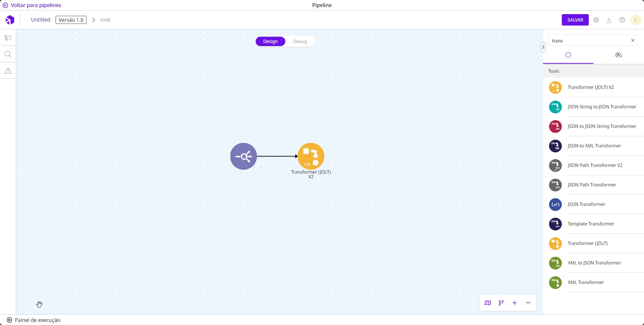The width and height of the screenshot is (644, 325).
Task: Click the pipeline settings gear icon
Action: (x=596, y=20)
